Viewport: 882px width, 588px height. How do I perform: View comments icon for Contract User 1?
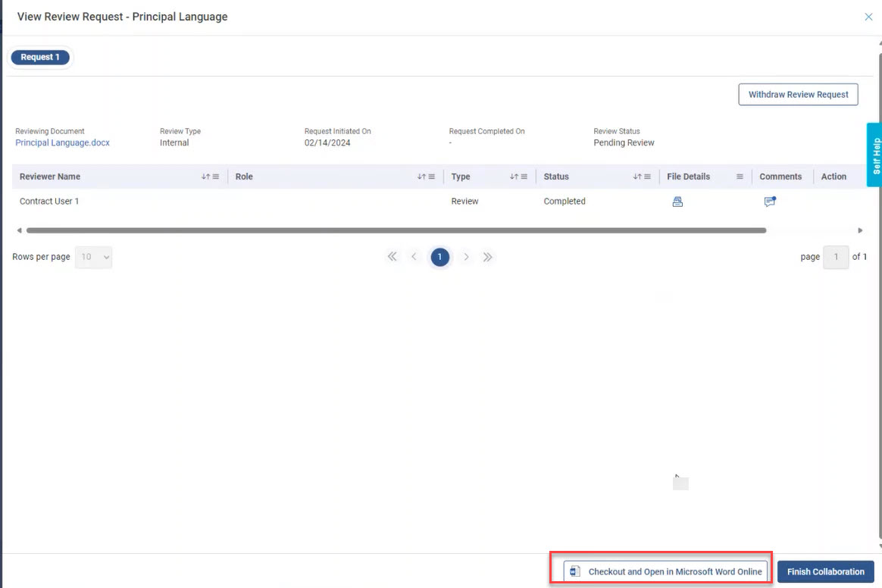coord(770,202)
